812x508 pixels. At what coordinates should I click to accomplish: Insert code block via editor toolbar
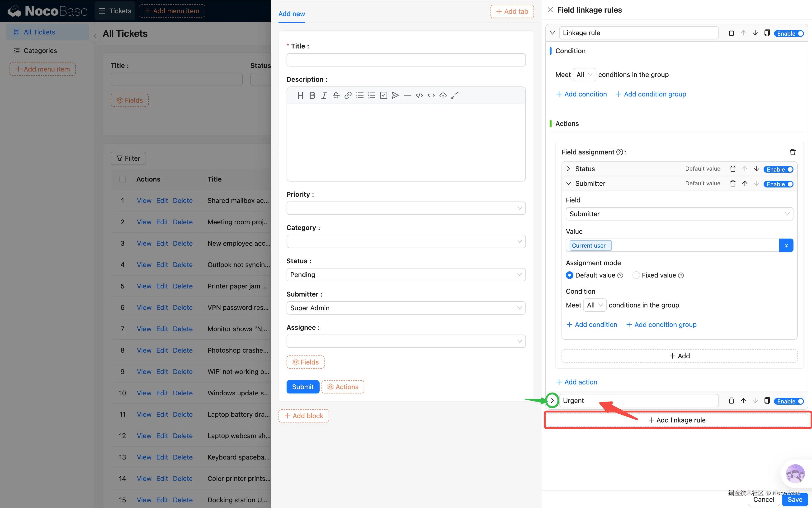coord(419,96)
